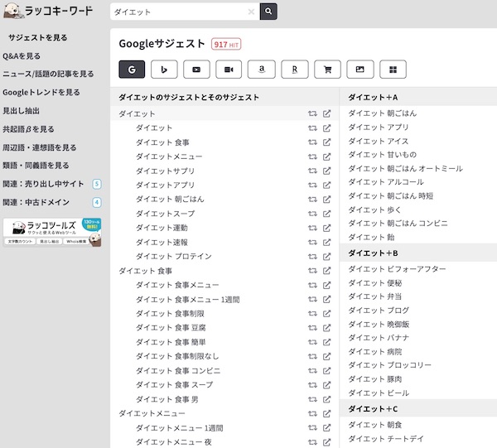Re-search icon for ダイエット 食事 簡単 row
The width and height of the screenshot is (497, 448).
(312, 342)
